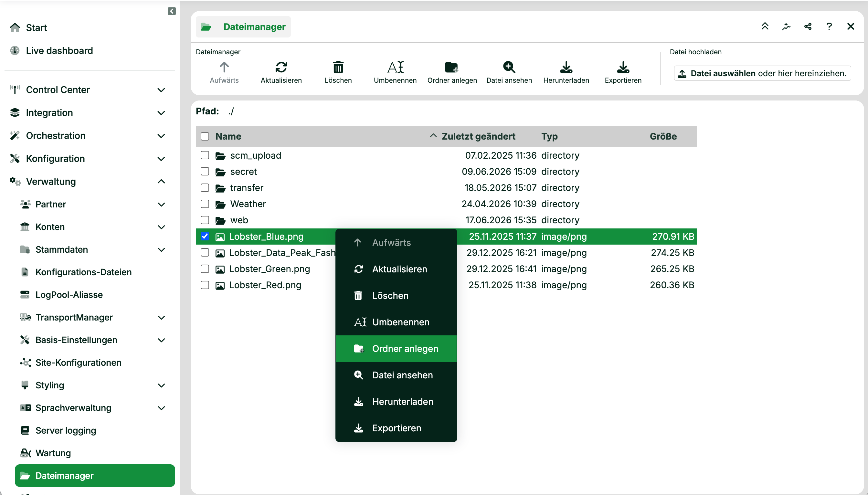
Task: Click the share icon in header
Action: pyautogui.click(x=808, y=26)
